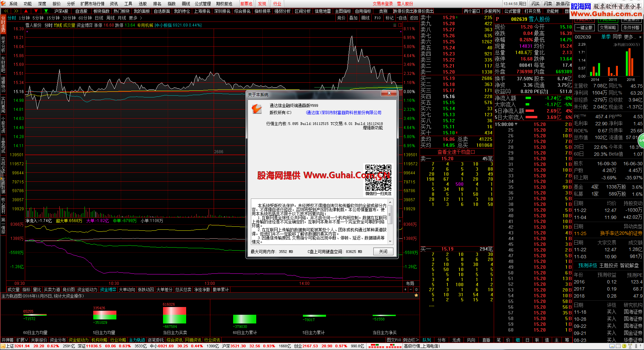Open the 公式管理 menu
The image size is (644, 350).
[203, 4]
